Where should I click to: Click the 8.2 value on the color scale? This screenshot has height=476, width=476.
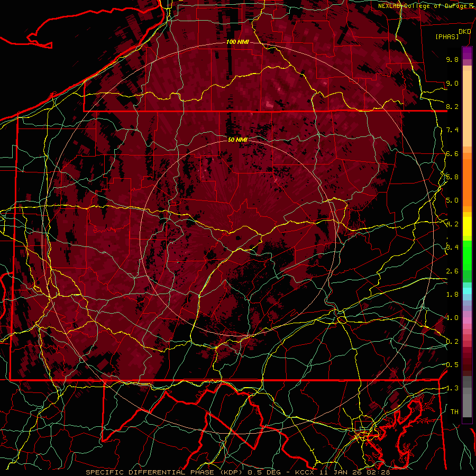(452, 106)
